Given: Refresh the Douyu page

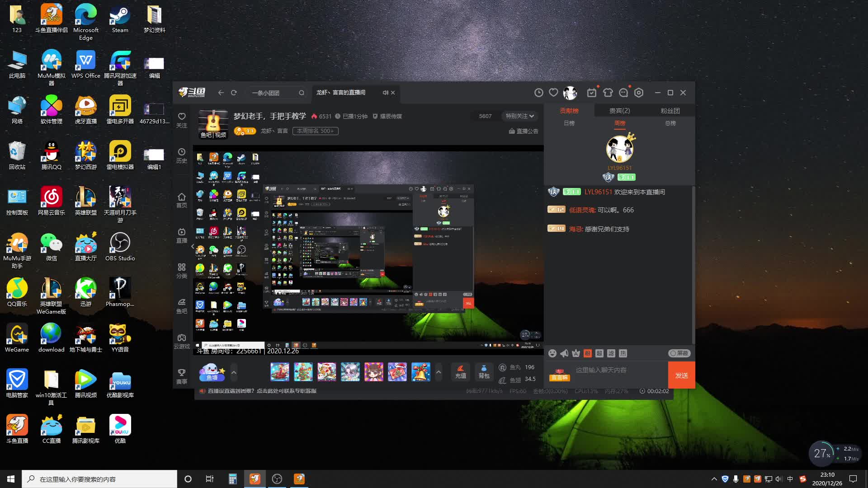Looking at the screenshot, I should (x=234, y=93).
